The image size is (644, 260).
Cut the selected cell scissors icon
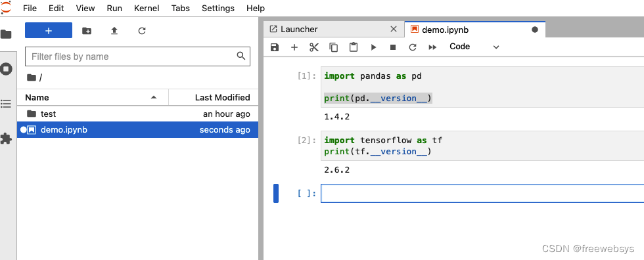[x=314, y=47]
